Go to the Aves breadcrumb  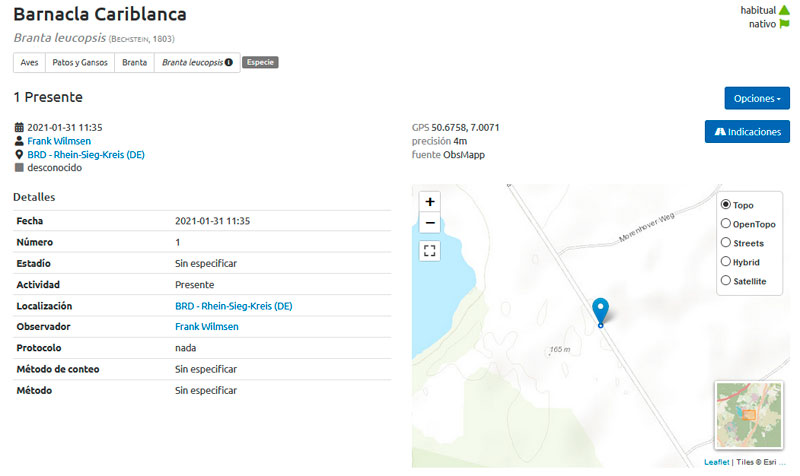(x=29, y=63)
